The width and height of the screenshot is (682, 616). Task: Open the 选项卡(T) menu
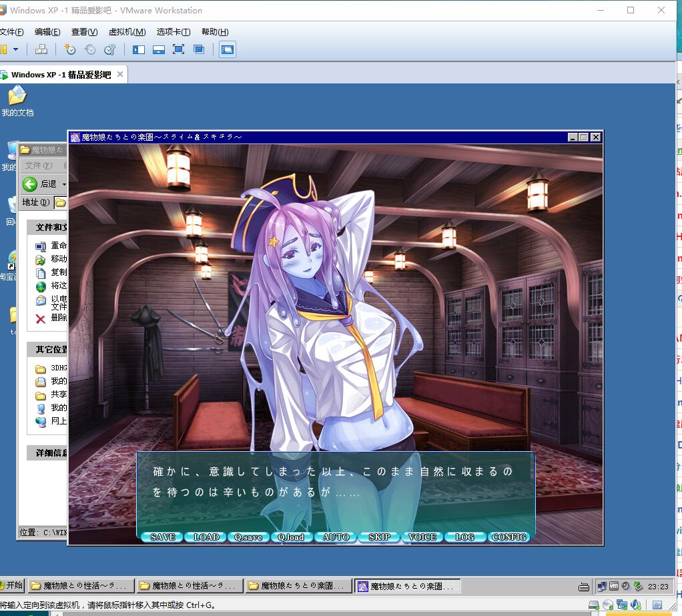(x=174, y=32)
